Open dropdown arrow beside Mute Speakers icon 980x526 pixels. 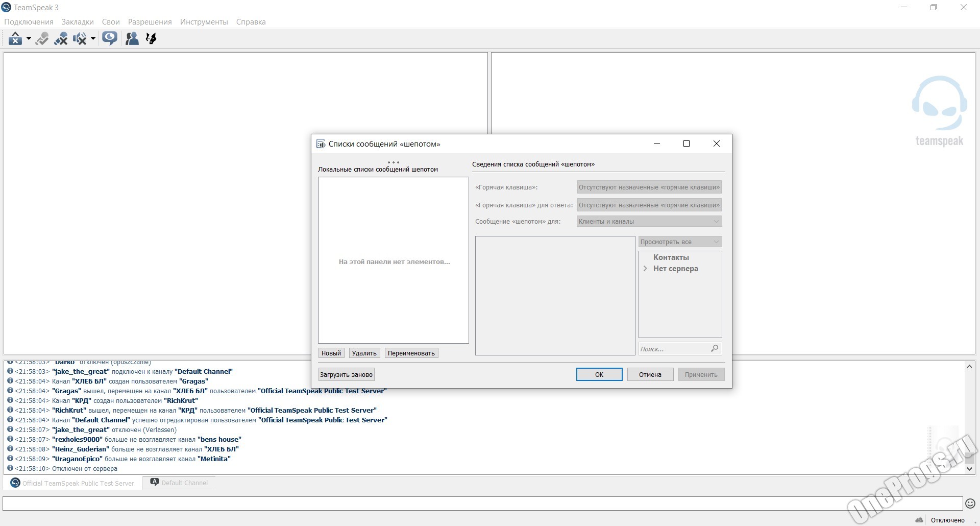click(93, 39)
